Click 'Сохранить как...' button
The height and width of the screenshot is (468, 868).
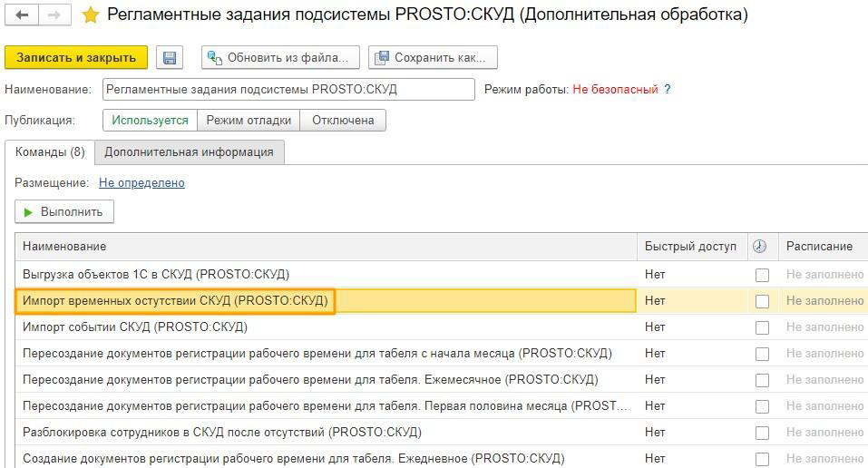[433, 58]
